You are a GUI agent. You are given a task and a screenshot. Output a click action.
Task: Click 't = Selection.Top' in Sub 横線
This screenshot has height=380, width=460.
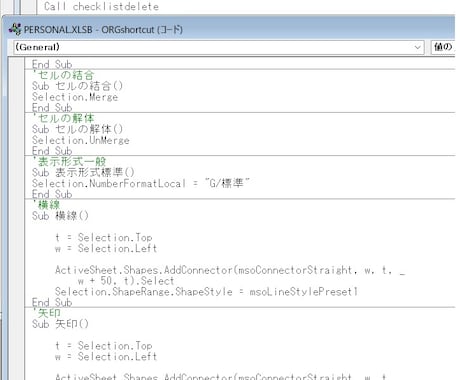point(104,237)
